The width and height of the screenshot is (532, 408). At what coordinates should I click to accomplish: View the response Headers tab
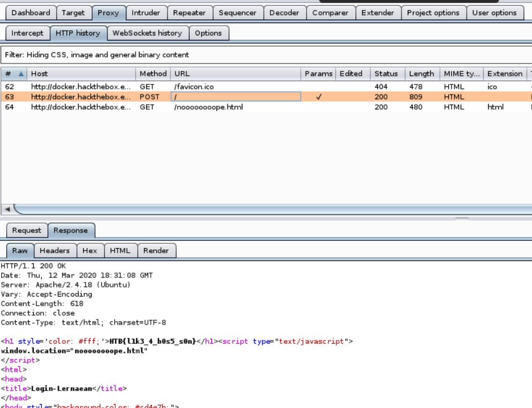tap(55, 250)
